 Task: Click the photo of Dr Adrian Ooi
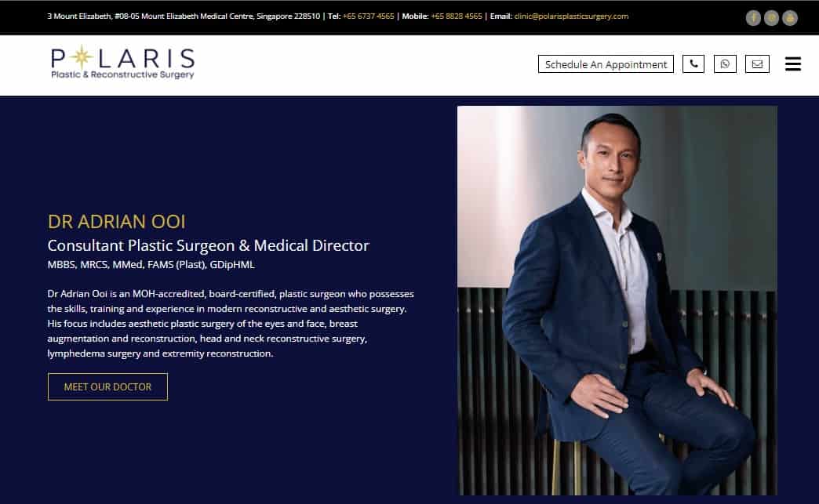[617, 300]
